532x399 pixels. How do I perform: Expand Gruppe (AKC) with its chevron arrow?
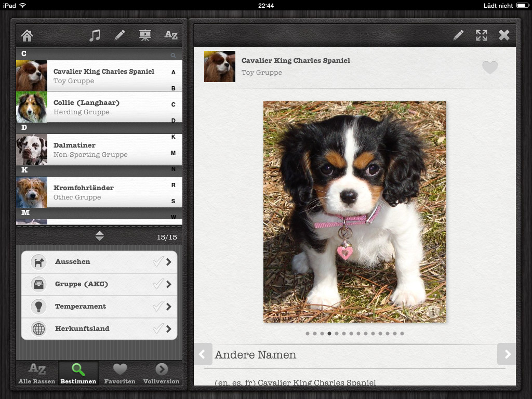tap(169, 284)
